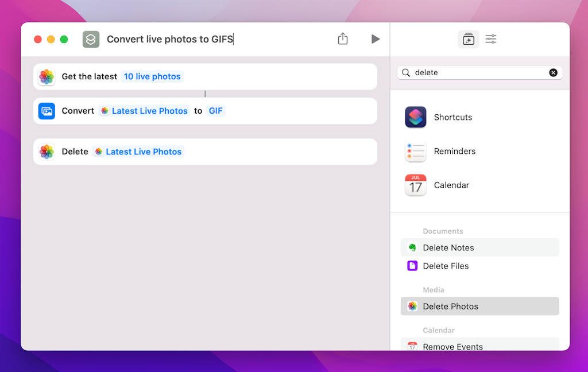Select the Shortcuts app icon in search results
Viewport: 588px width, 372px height.
pos(415,117)
